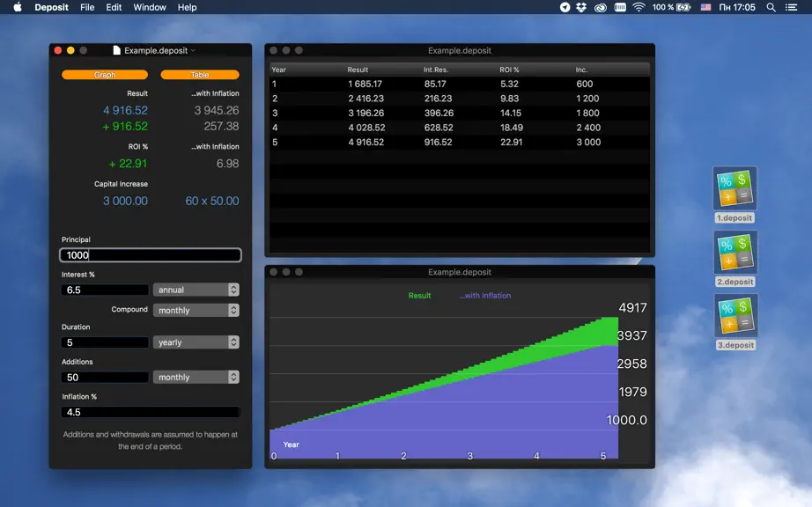Click the Inc. column header
The image size is (812, 507).
[581, 70]
